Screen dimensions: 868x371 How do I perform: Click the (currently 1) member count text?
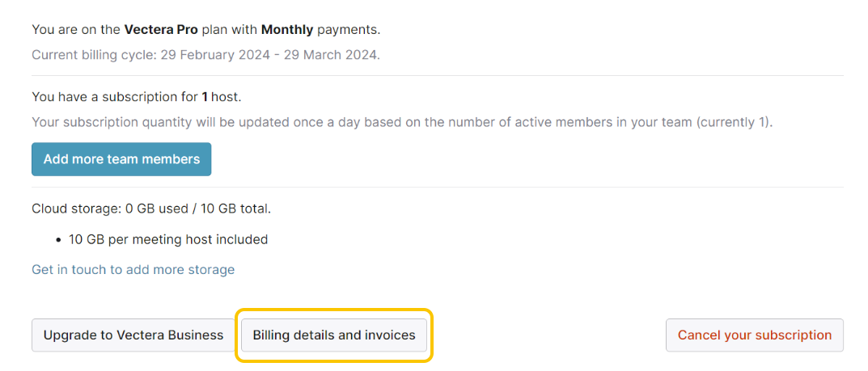click(x=735, y=123)
